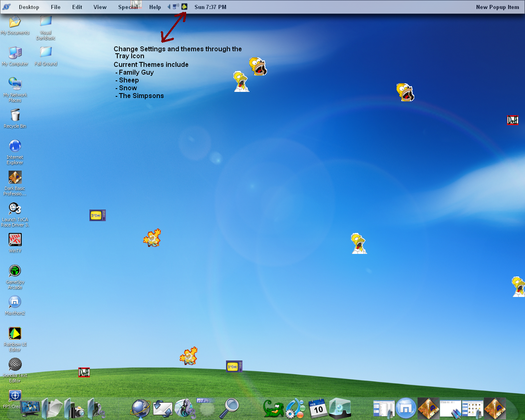Screen dimensions: 525x420
Task: Switch to the icon-grid window thumbnail in dock
Action: tap(472, 409)
